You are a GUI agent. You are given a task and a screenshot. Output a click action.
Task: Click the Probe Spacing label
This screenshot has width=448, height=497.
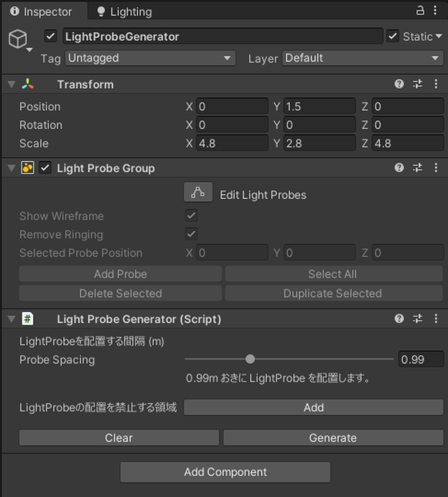[x=57, y=360]
